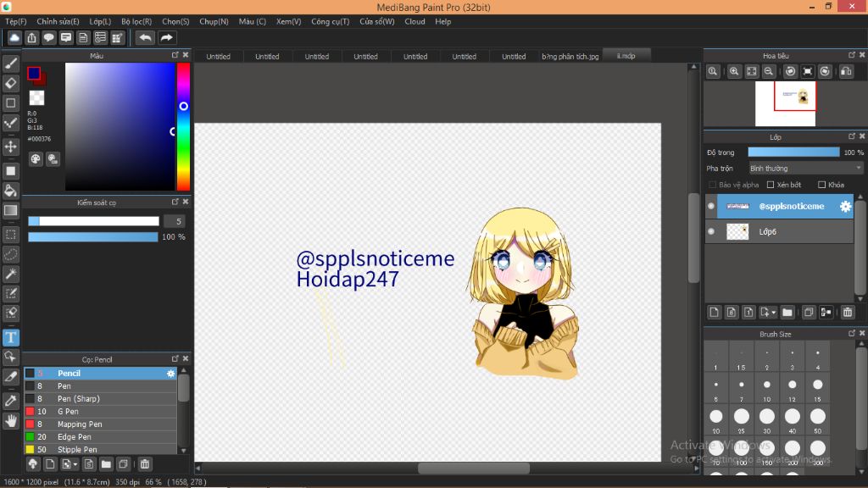
Task: Click the transparent color swatch
Action: pos(36,98)
